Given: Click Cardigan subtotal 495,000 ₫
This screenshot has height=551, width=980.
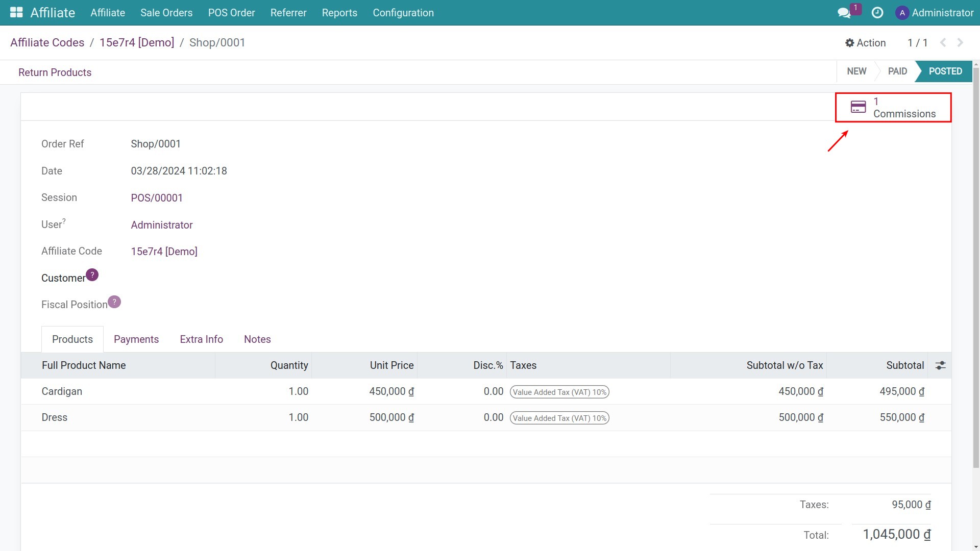Looking at the screenshot, I should coord(902,391).
